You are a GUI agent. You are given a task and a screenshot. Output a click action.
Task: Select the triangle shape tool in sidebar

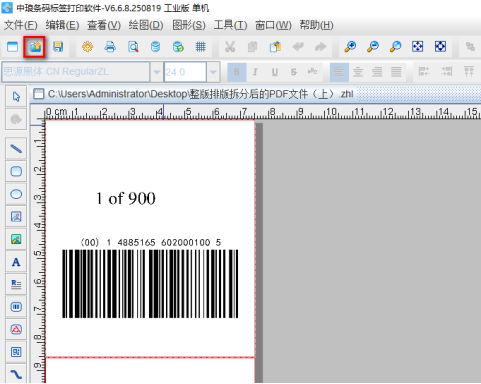16,329
